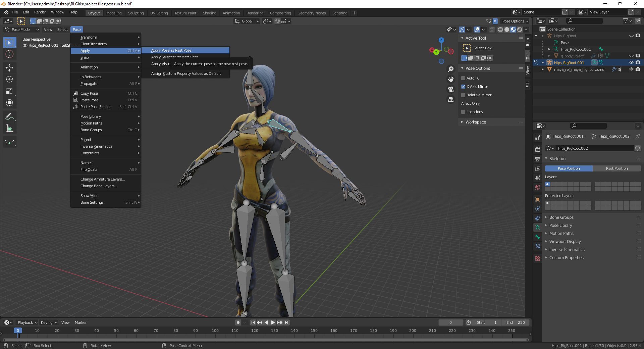Select the combined Transform tool
The height and width of the screenshot is (349, 644).
tap(9, 103)
